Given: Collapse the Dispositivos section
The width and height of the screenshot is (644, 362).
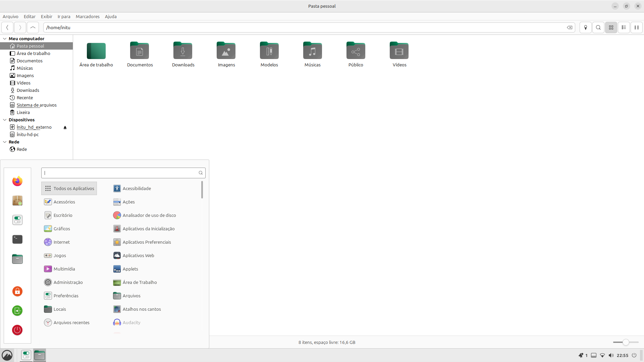Looking at the screenshot, I should (x=5, y=120).
